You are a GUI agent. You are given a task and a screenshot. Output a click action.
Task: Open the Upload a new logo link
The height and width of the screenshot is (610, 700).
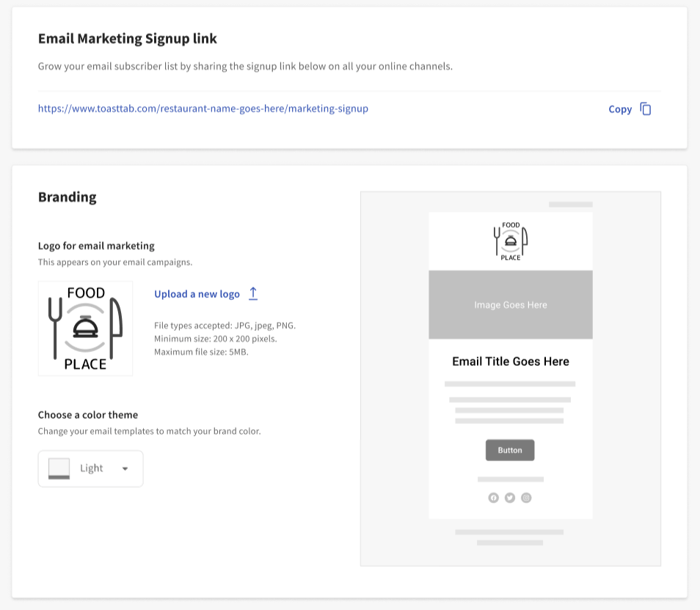[197, 293]
